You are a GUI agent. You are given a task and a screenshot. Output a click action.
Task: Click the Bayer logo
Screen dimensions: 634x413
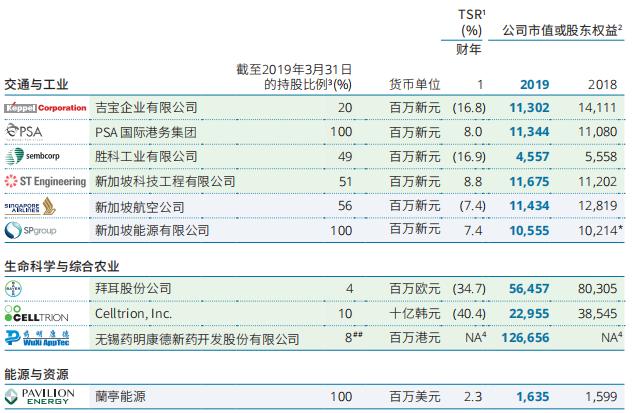(13, 289)
